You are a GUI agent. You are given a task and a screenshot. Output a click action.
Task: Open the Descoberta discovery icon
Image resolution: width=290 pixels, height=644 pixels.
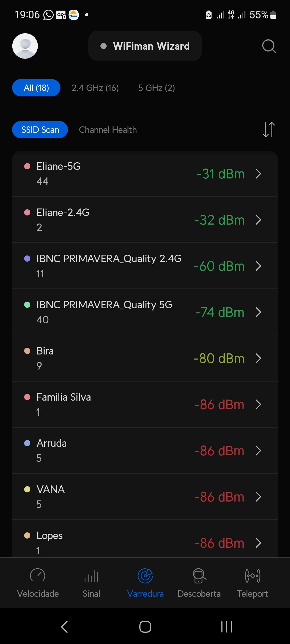click(199, 576)
